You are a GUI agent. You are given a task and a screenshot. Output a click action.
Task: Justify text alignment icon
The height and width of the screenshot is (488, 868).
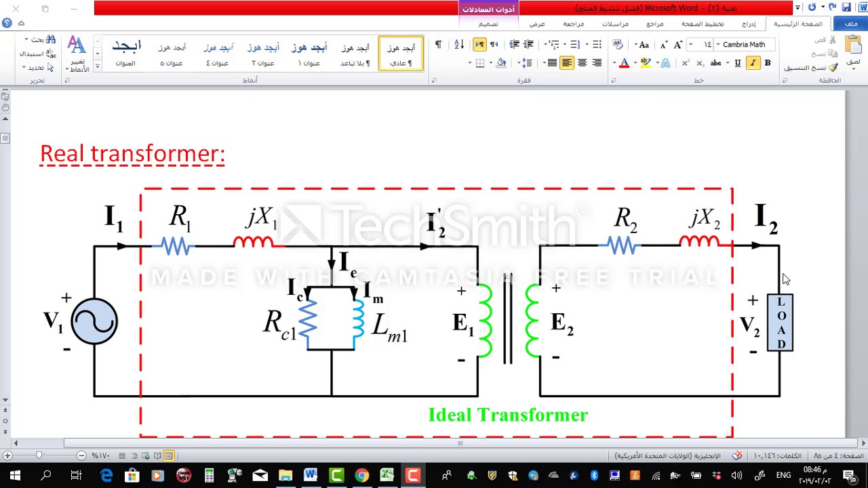(x=552, y=63)
